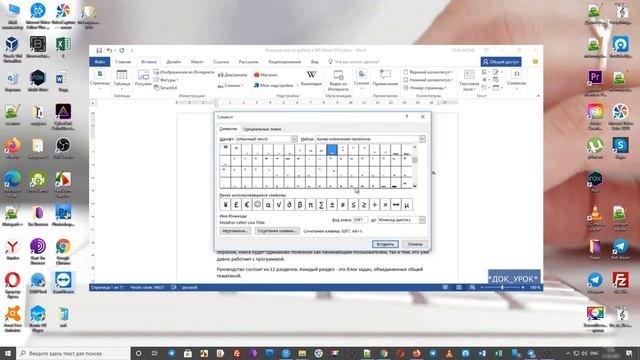Screen dimensions: 640x360
Task: Expand Снимок (Screenshot) dropdown
Action: [231, 86]
